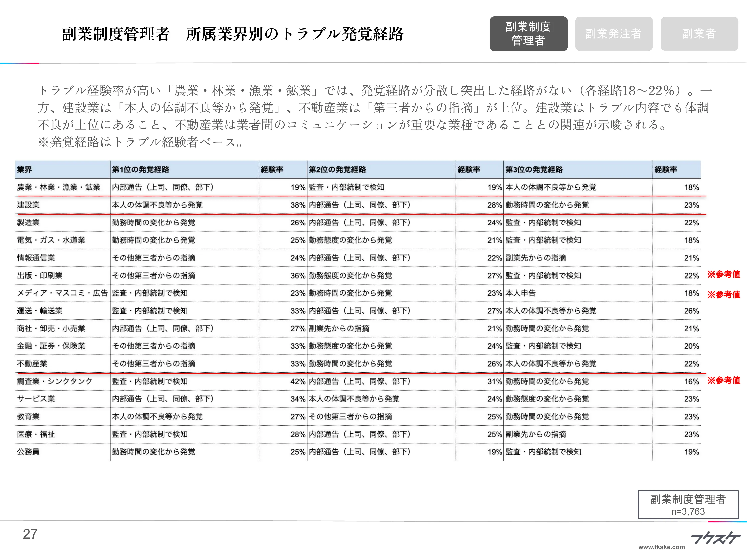Switch to the 副業発注者 tab
Viewport: 747px width, 560px height.
click(614, 34)
